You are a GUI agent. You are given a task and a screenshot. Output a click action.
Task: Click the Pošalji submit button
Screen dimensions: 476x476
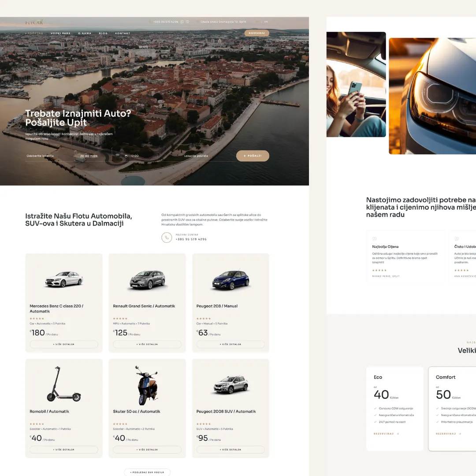[253, 156]
